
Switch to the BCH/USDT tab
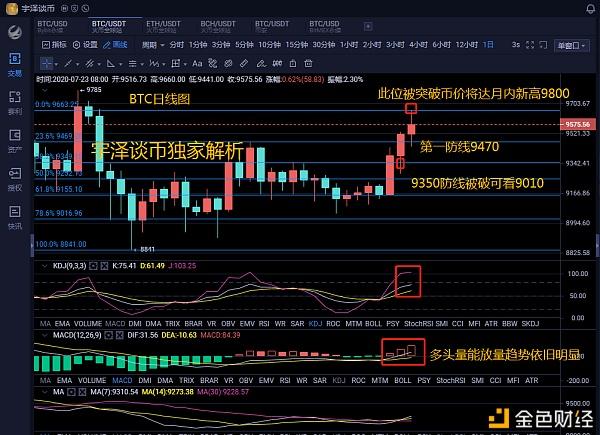click(218, 26)
